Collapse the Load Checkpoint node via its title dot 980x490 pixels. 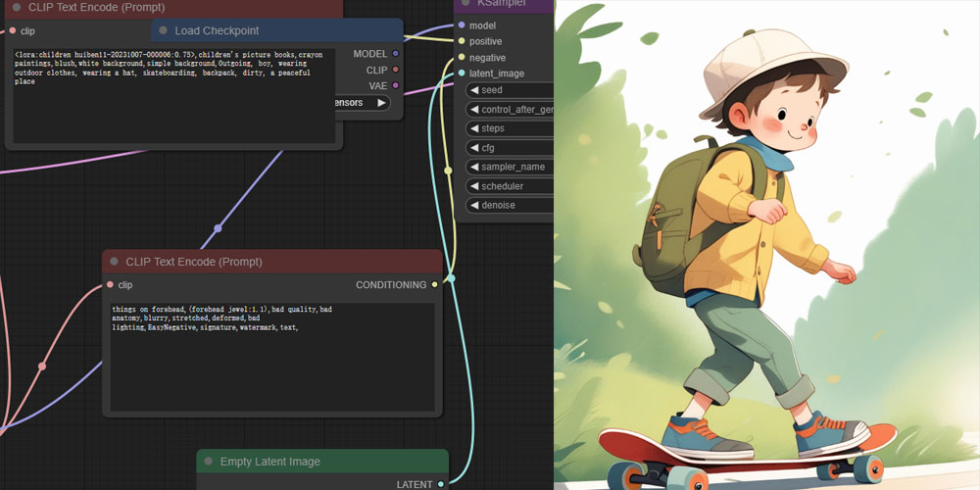163,30
